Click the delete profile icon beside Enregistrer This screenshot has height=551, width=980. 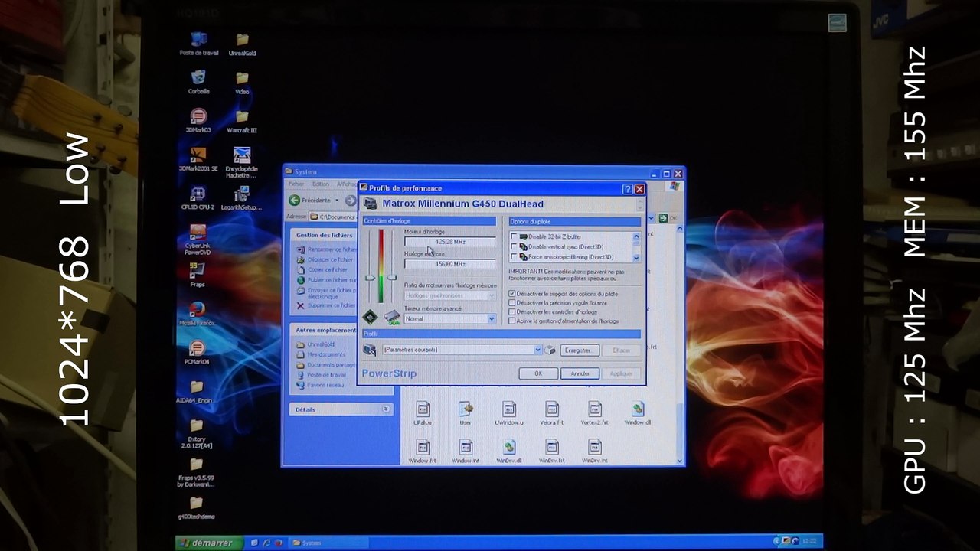pos(549,350)
